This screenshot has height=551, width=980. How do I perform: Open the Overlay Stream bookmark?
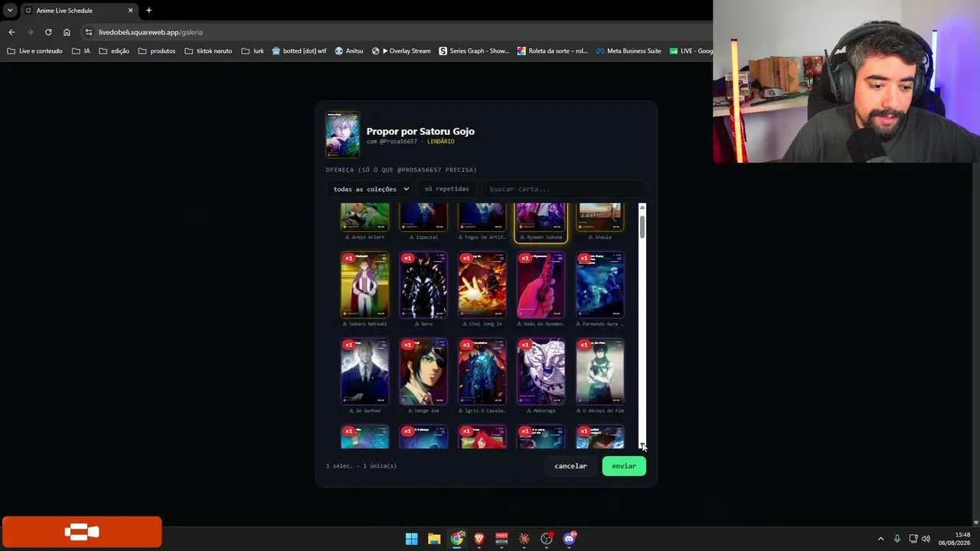pos(401,51)
